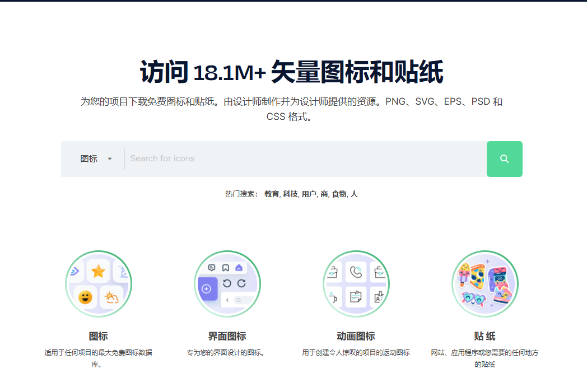The width and height of the screenshot is (587, 392).
Task: Open the interface icons circle image
Action: (x=227, y=284)
